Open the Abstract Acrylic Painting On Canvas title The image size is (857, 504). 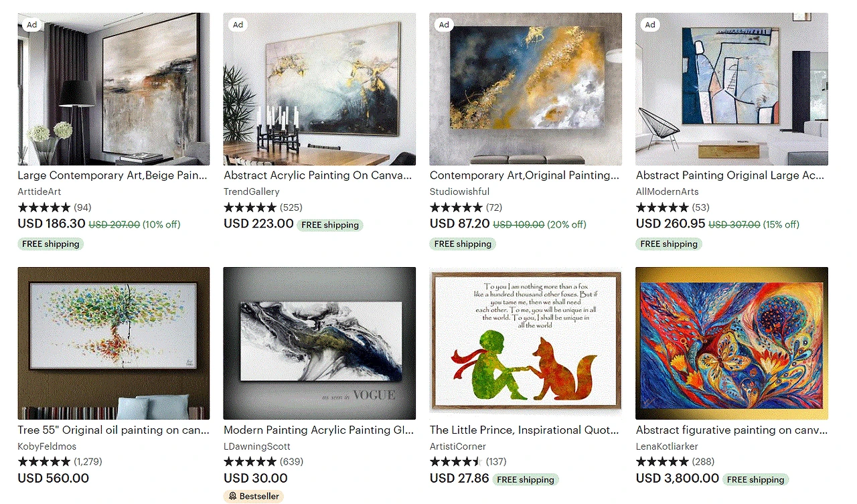pos(318,175)
